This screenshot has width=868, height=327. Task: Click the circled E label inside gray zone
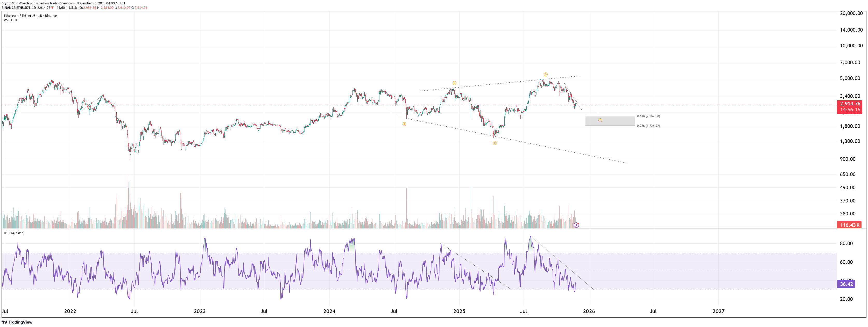click(600, 120)
